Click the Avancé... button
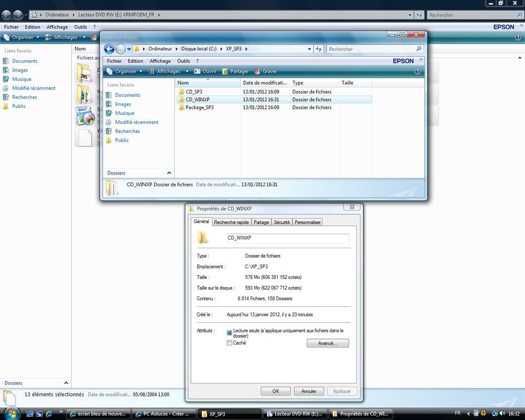This screenshot has width=525, height=420. (328, 343)
